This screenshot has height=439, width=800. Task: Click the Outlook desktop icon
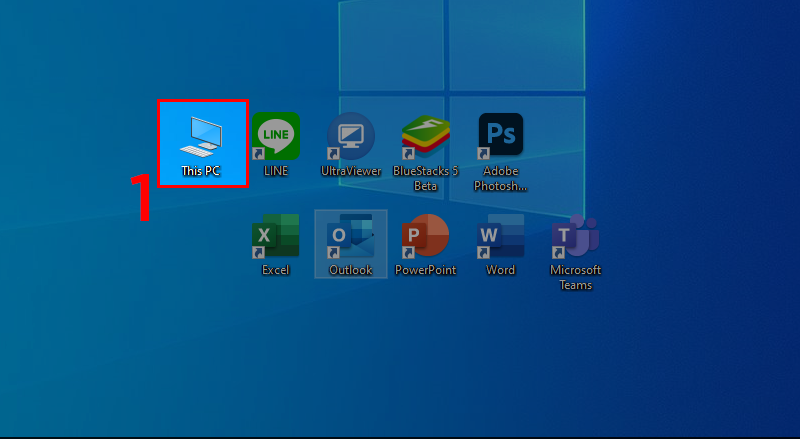click(351, 236)
